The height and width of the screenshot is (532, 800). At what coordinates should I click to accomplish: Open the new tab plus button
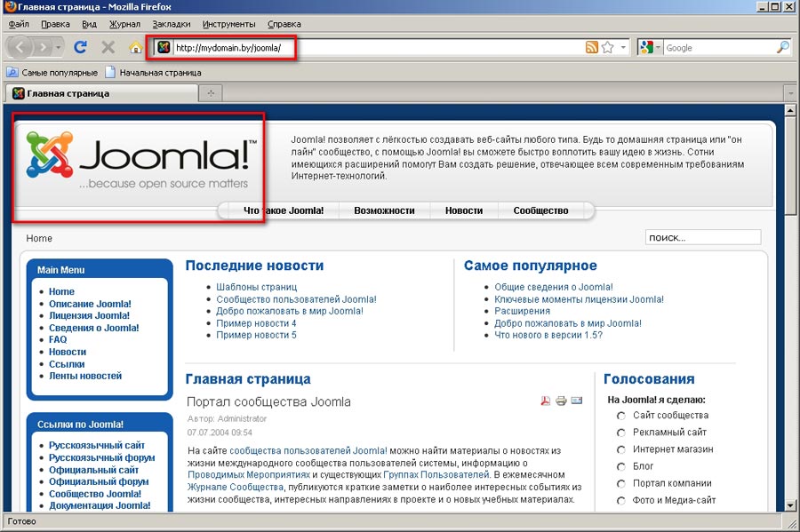(x=210, y=93)
